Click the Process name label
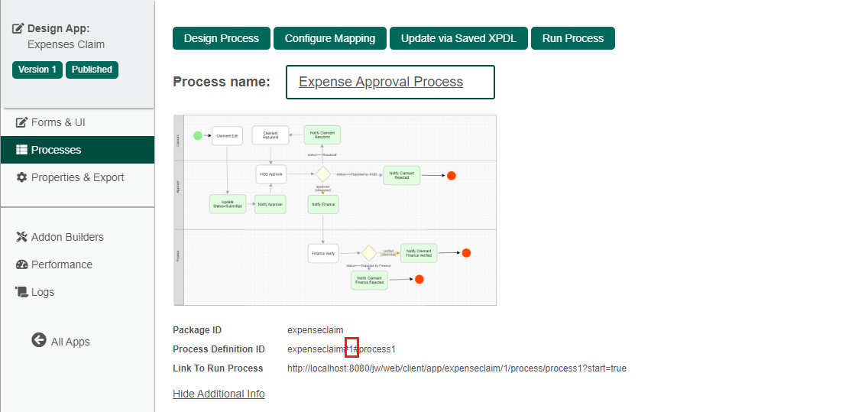868x412 pixels. [222, 82]
